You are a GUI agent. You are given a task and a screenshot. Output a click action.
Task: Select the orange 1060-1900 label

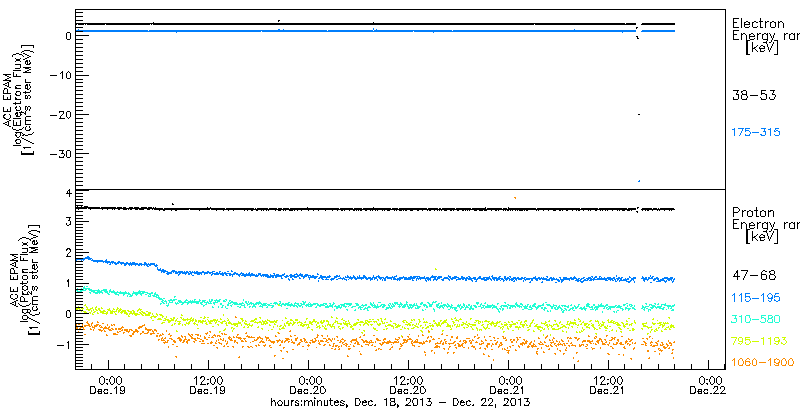[763, 363]
